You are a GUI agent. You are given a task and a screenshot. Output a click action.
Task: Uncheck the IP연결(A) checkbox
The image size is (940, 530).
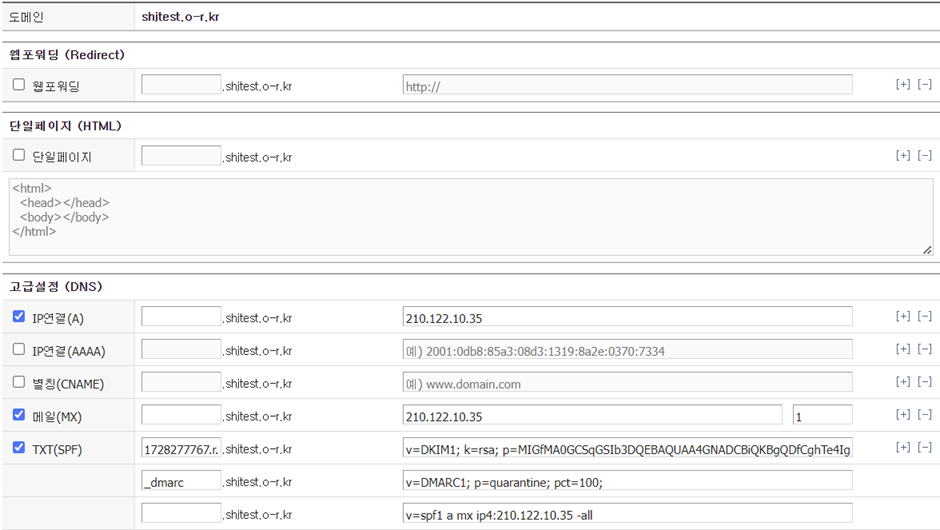(x=19, y=317)
